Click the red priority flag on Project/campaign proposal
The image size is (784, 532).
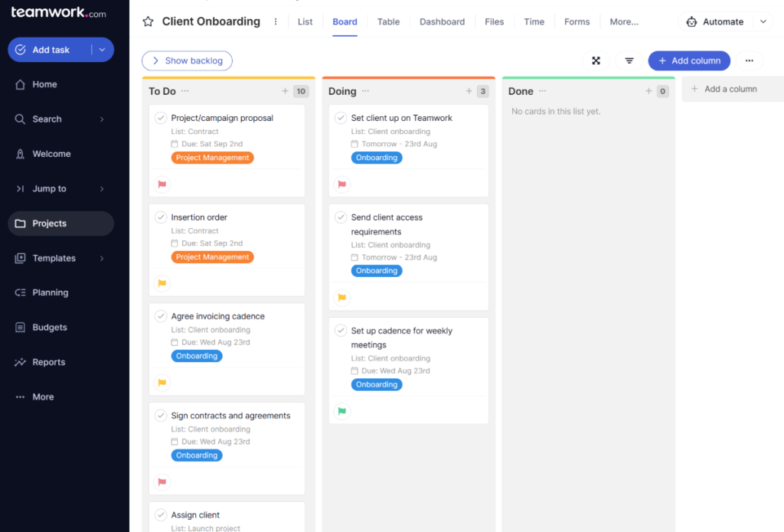point(163,184)
